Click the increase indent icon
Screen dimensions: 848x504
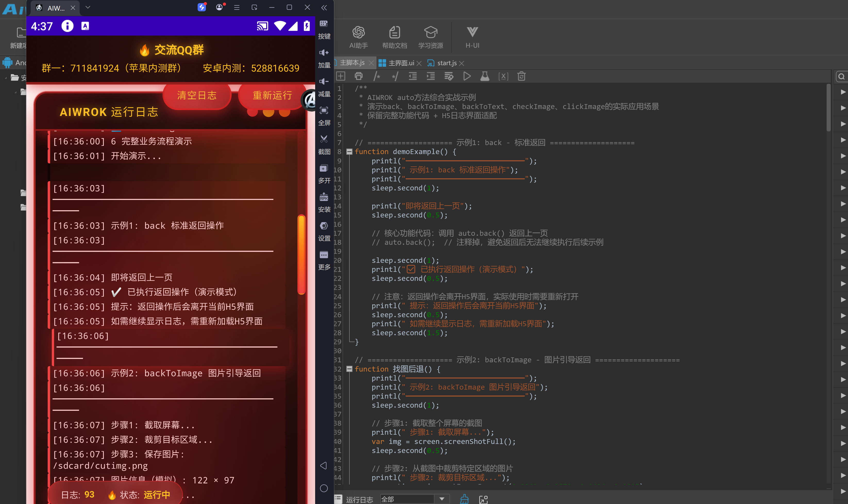[x=431, y=76]
